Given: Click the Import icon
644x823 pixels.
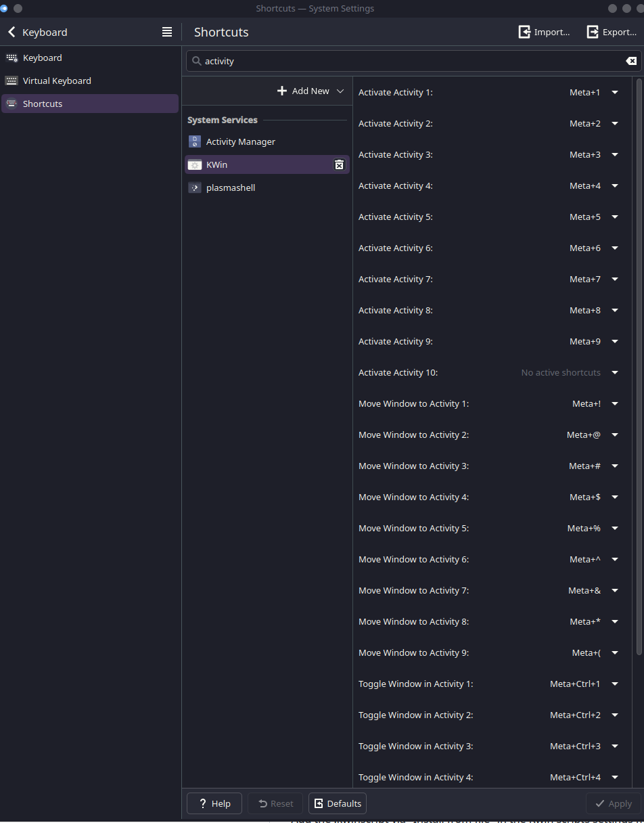Looking at the screenshot, I should (524, 32).
